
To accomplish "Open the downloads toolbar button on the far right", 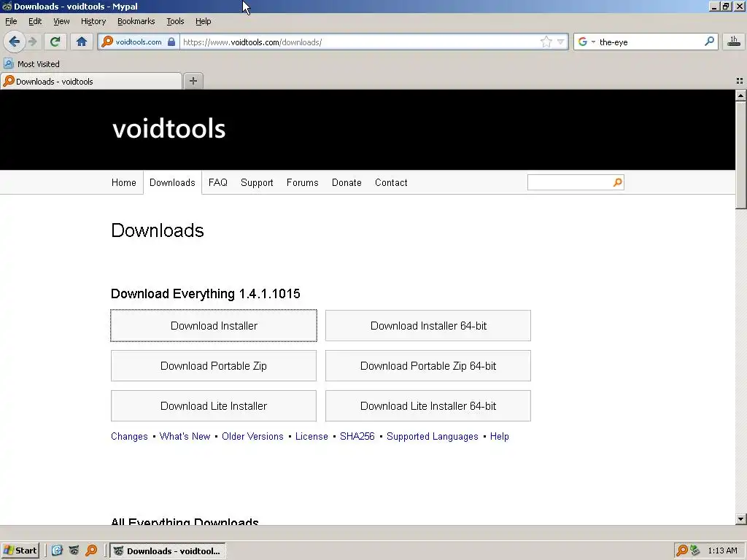I will point(734,42).
